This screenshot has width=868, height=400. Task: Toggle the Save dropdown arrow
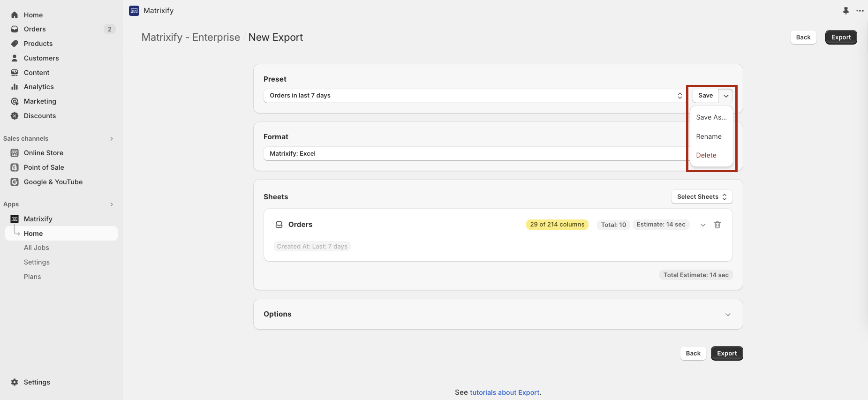click(x=725, y=96)
